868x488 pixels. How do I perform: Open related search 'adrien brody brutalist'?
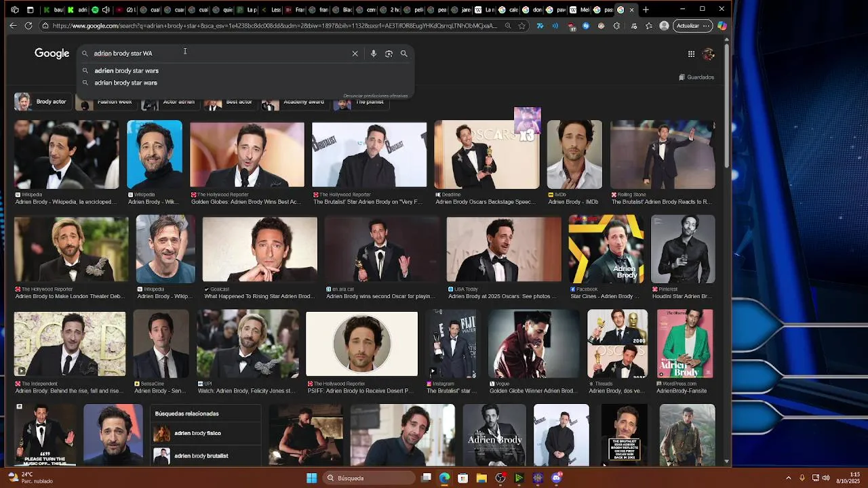(x=206, y=456)
